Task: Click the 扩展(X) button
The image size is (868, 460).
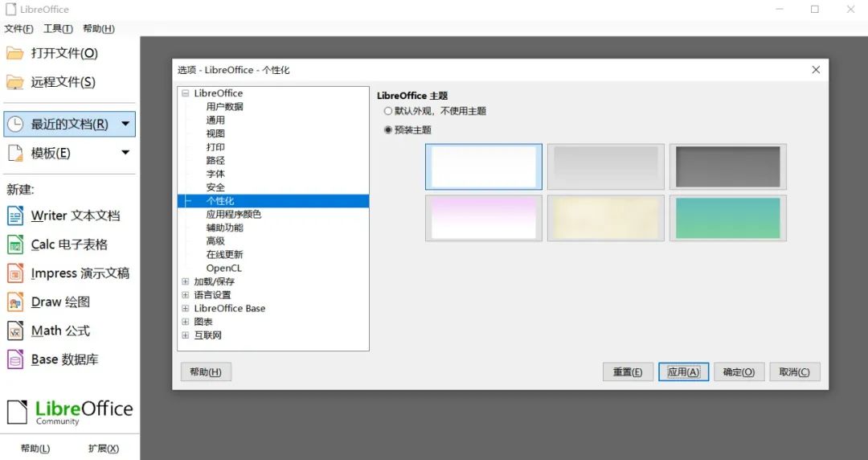Action: [104, 449]
